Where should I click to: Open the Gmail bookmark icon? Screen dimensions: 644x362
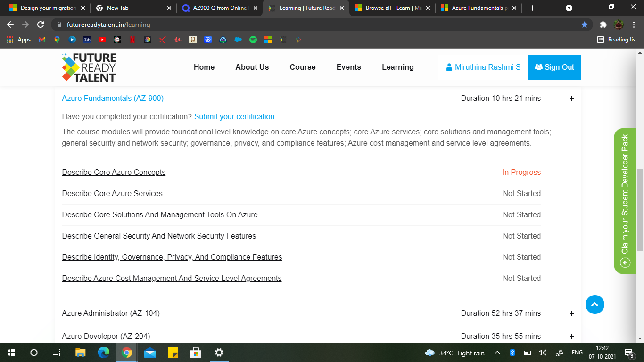point(42,40)
